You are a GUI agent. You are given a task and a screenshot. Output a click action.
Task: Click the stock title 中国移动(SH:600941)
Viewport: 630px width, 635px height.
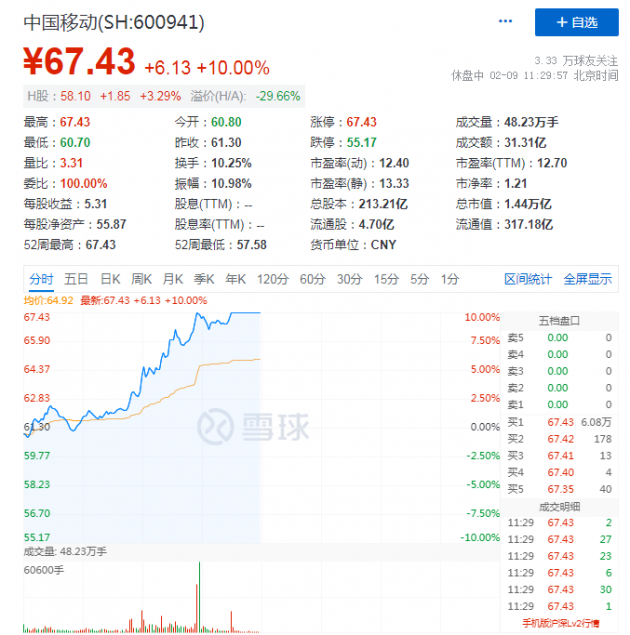coord(114,22)
